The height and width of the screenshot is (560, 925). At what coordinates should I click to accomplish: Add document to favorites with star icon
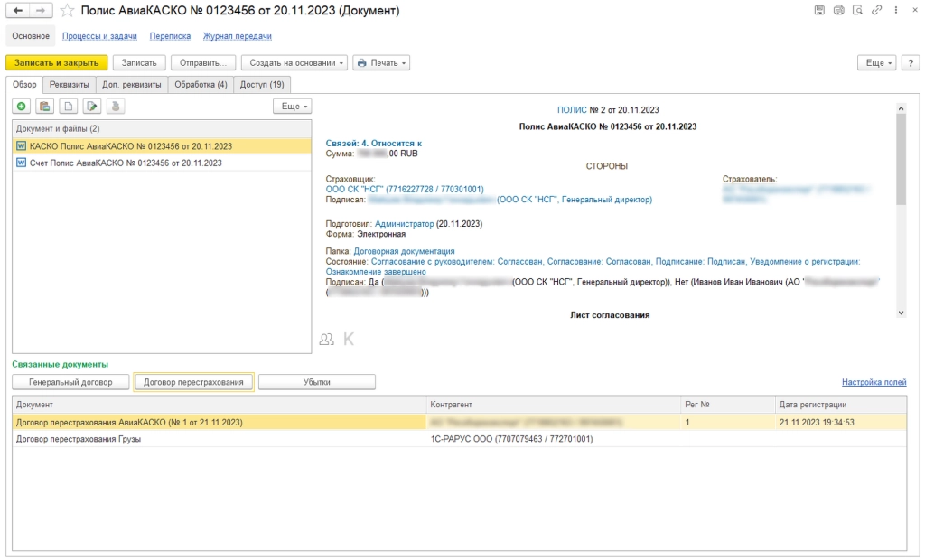(67, 11)
